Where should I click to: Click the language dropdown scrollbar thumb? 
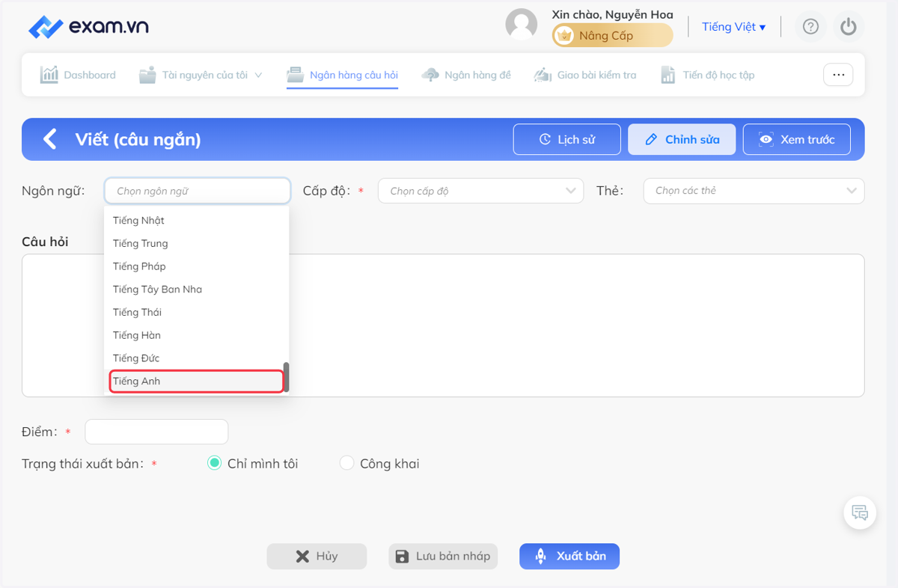286,378
